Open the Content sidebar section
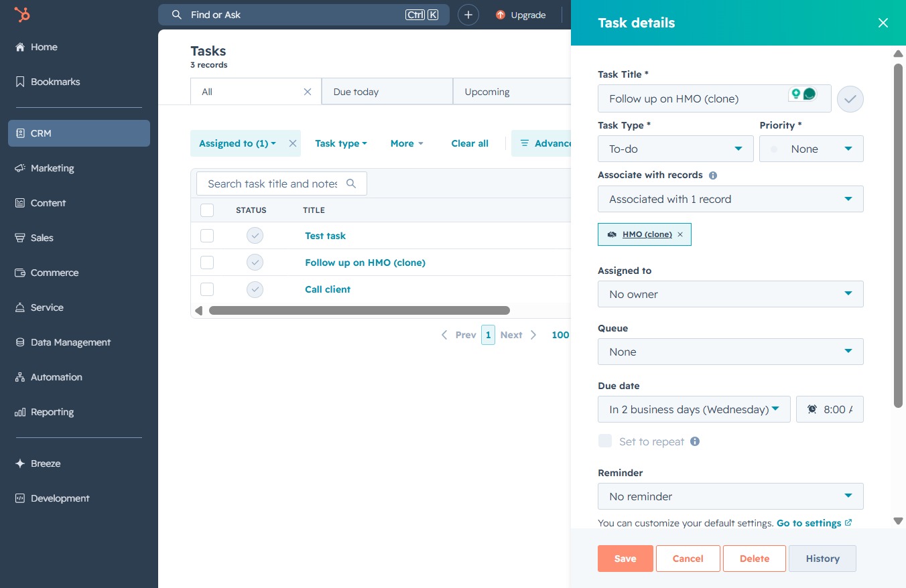 [x=48, y=203]
